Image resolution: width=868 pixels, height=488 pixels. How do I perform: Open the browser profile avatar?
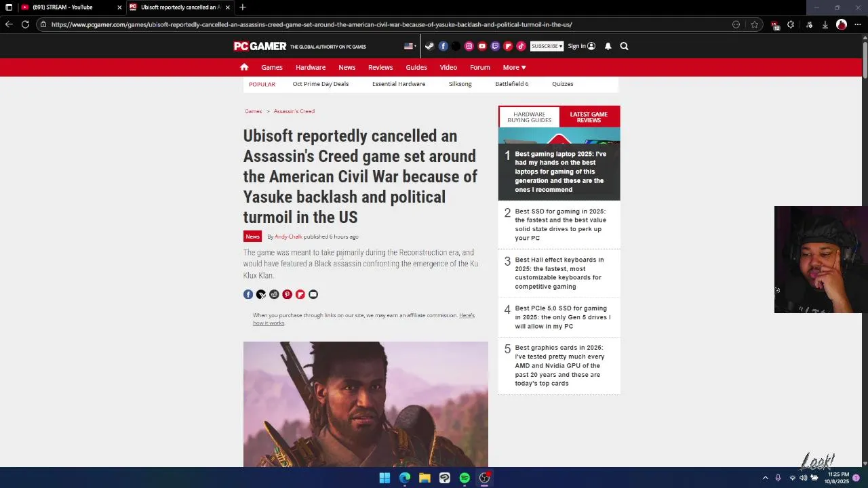(x=842, y=24)
